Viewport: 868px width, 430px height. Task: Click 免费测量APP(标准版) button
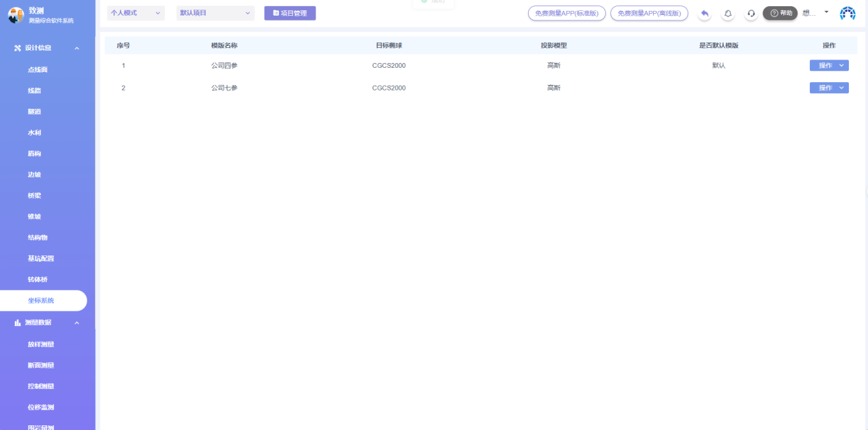coord(566,13)
